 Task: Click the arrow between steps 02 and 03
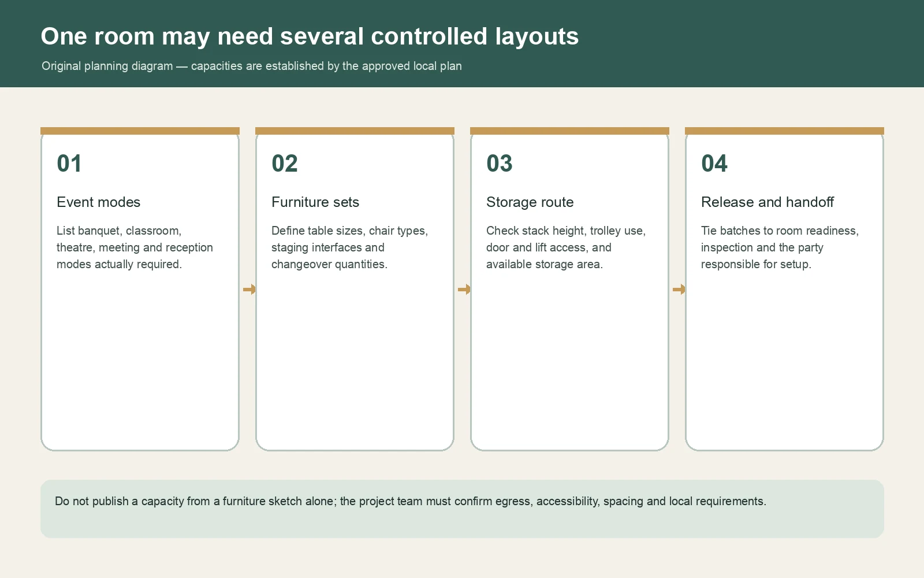464,289
